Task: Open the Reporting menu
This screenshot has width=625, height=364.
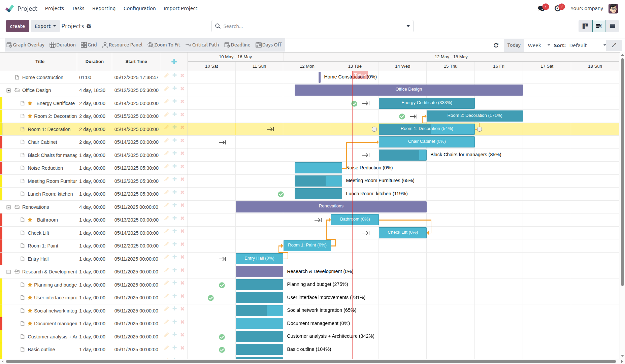Action: click(104, 8)
